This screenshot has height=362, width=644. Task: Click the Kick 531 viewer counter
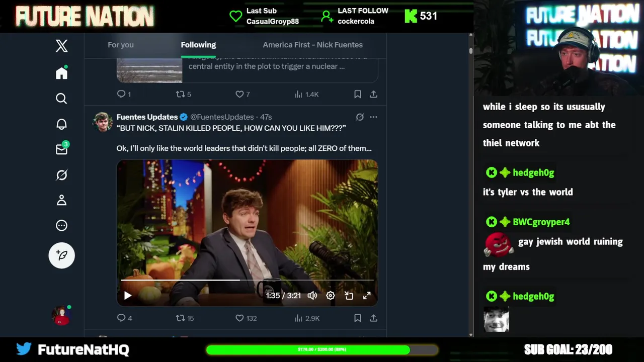point(421,16)
